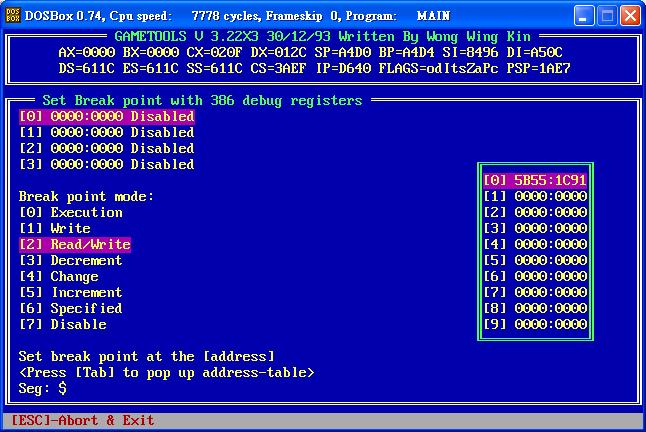Maximize the DOSBox window

pos(607,16)
